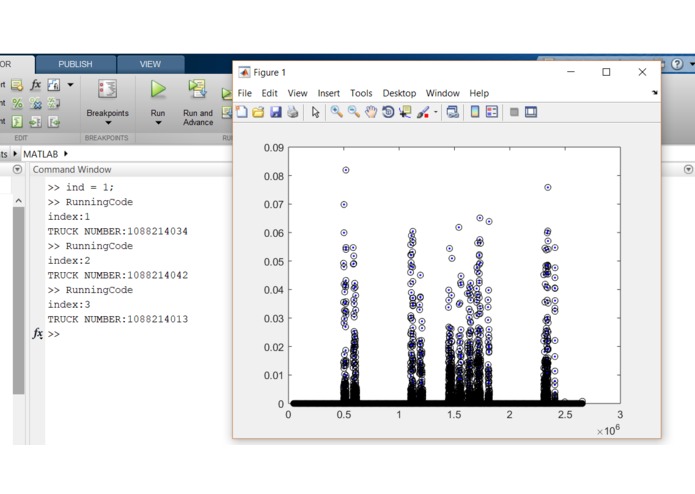This screenshot has height=494, width=695.
Task: Click the figure menu dock arrow icon
Action: pyautogui.click(x=655, y=92)
